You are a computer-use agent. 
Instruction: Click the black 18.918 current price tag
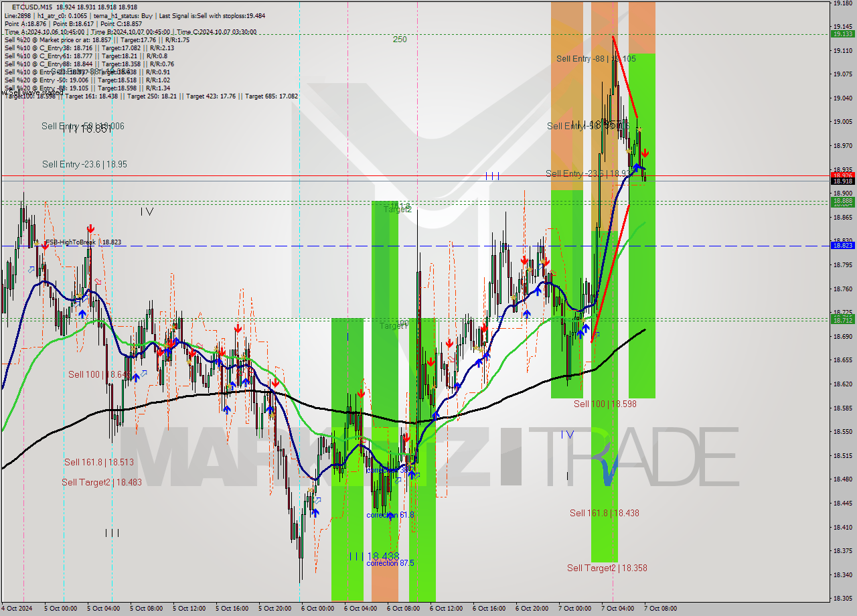click(x=842, y=181)
